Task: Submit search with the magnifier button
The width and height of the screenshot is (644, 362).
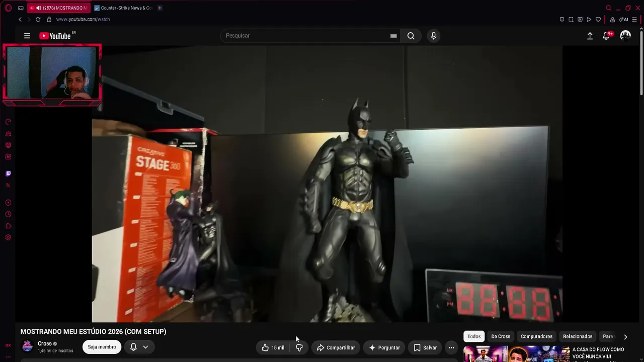Action: [x=411, y=36]
